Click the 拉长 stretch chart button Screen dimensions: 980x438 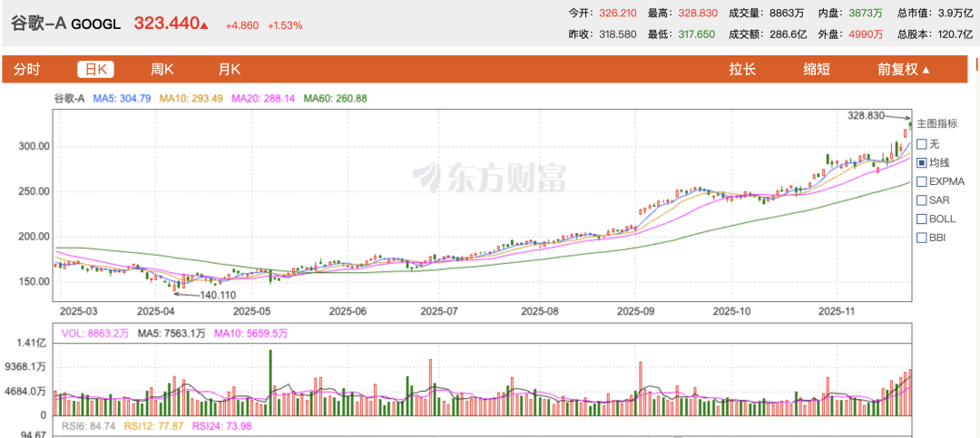point(742,69)
